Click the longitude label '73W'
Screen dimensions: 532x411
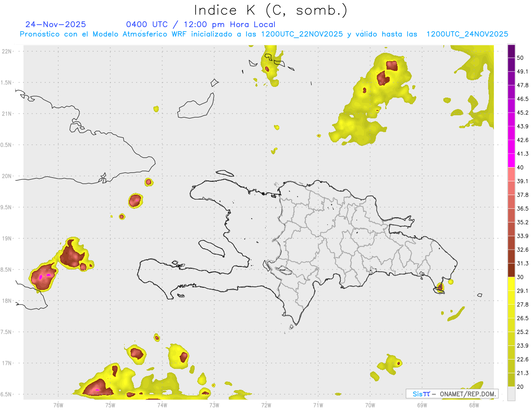214,405
